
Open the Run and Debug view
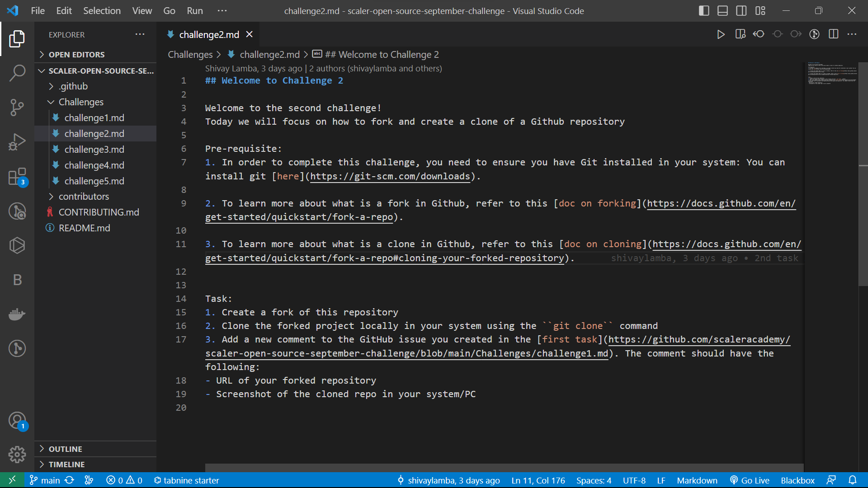pos(17,141)
